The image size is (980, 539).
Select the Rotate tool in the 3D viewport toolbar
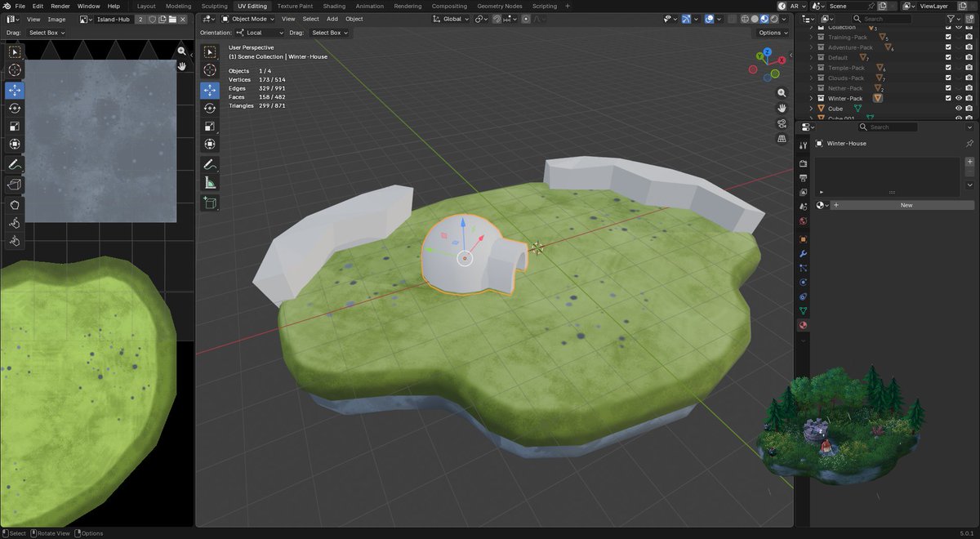point(210,108)
